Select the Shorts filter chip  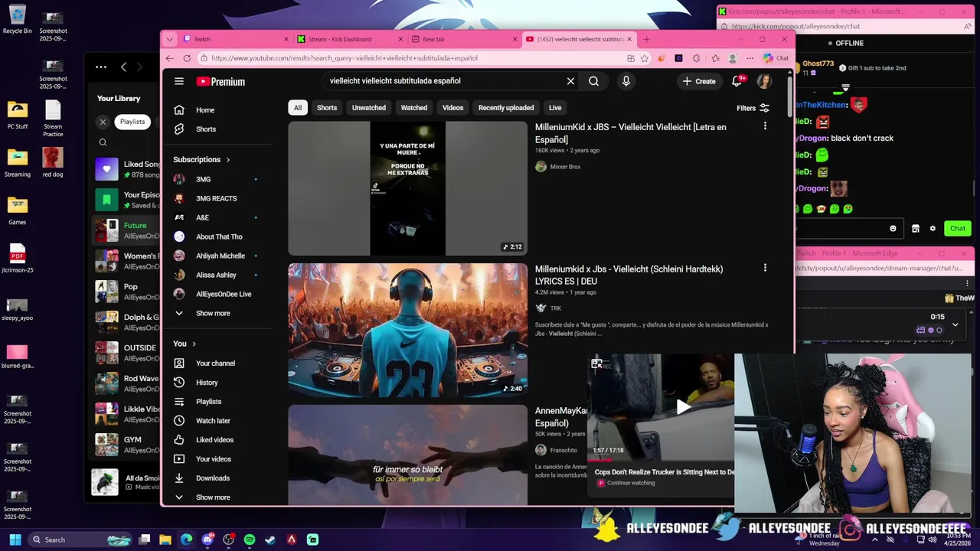pos(327,108)
